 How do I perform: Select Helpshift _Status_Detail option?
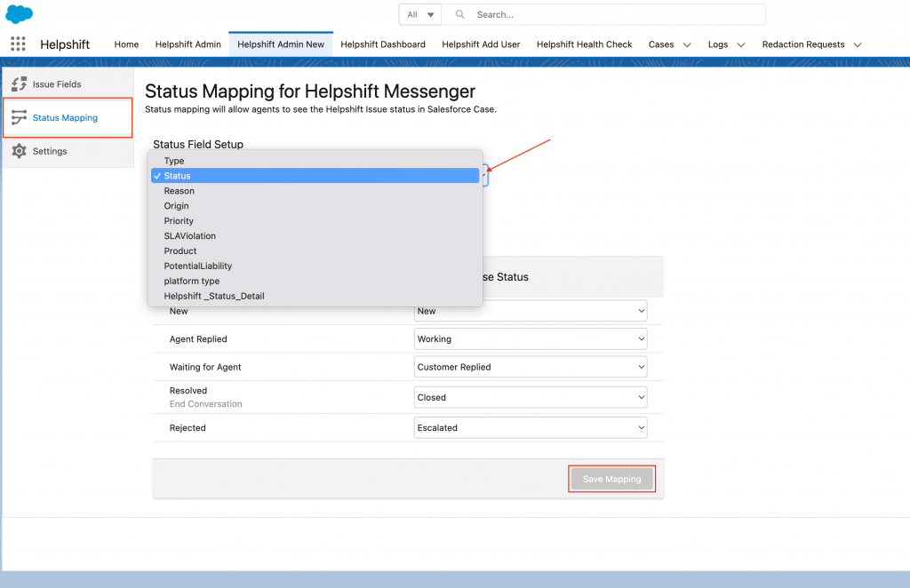214,296
